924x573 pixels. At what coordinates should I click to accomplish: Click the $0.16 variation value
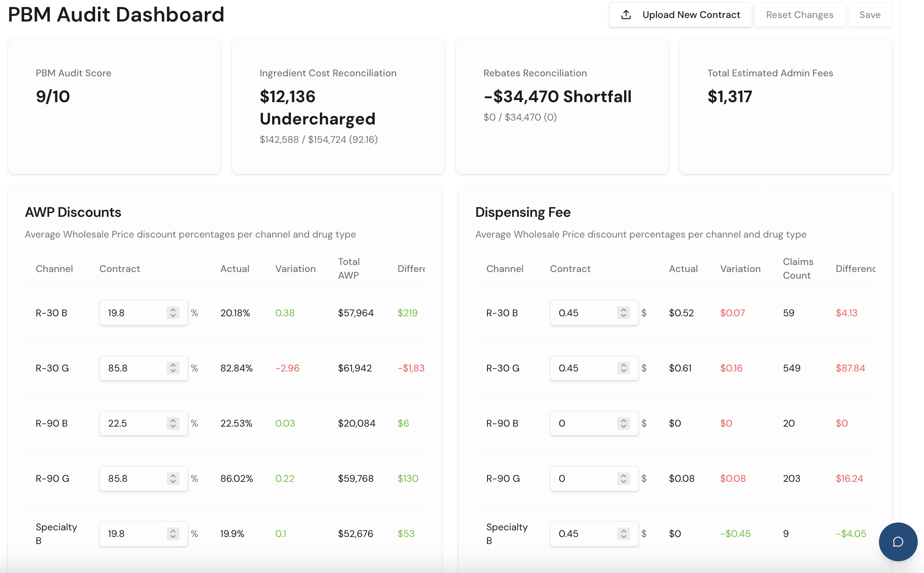pos(731,368)
